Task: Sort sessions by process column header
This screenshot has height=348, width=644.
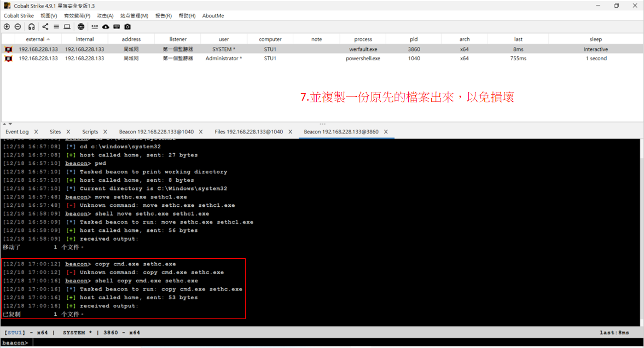Action: point(363,39)
